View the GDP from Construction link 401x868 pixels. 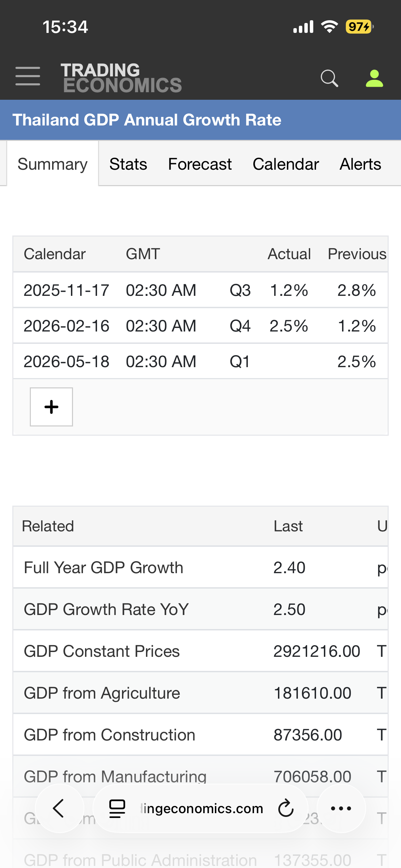click(x=109, y=735)
